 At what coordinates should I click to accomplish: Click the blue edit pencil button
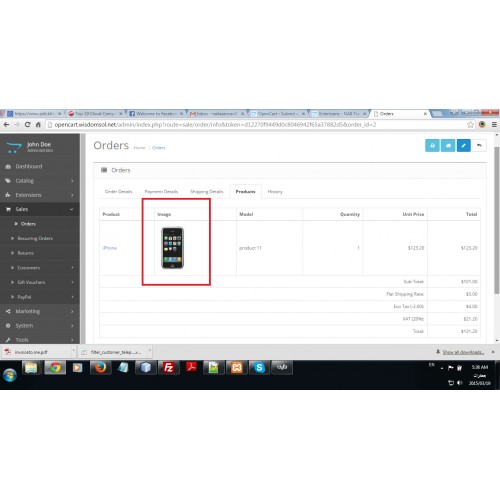click(463, 145)
